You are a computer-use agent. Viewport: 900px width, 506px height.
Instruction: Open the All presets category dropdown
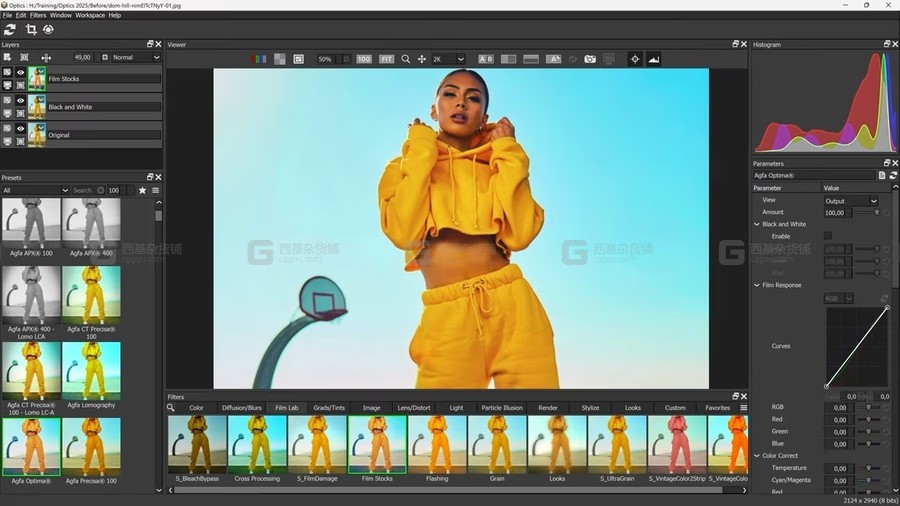tap(35, 190)
